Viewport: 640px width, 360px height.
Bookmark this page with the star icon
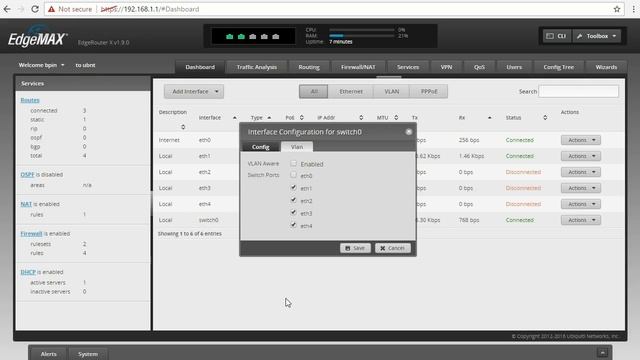(617, 9)
